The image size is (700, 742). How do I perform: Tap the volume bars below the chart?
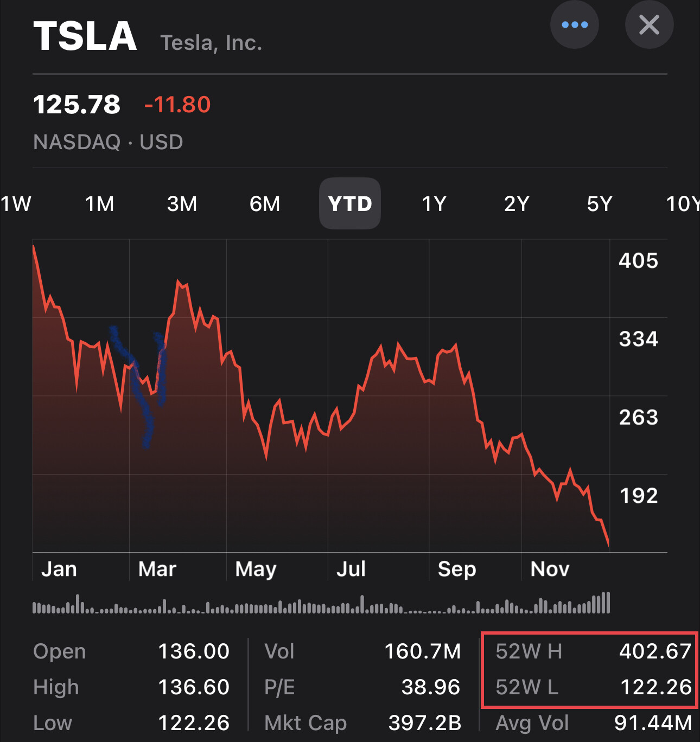pos(321,604)
